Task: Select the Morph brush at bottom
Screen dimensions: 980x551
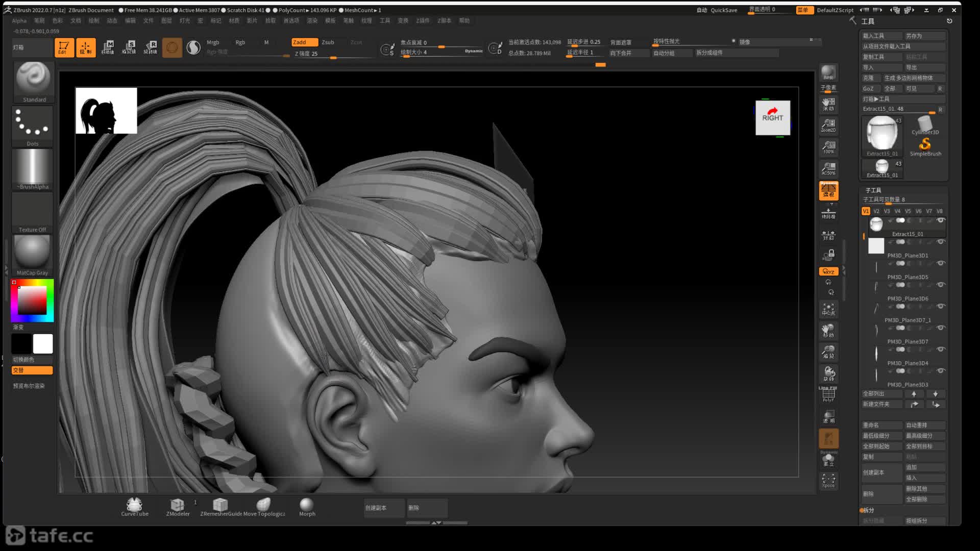Action: pos(307,507)
